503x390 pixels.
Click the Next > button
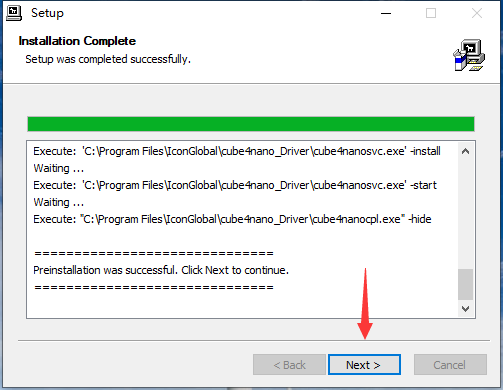pyautogui.click(x=364, y=365)
